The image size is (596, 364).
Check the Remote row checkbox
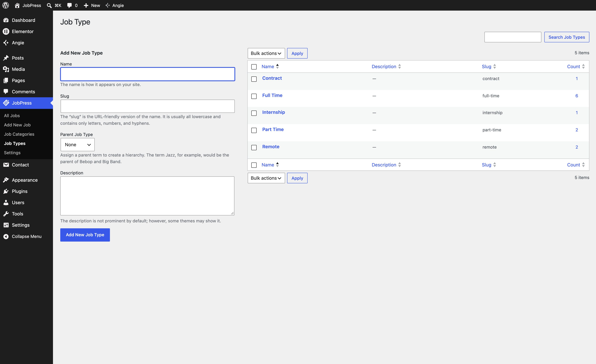(254, 147)
